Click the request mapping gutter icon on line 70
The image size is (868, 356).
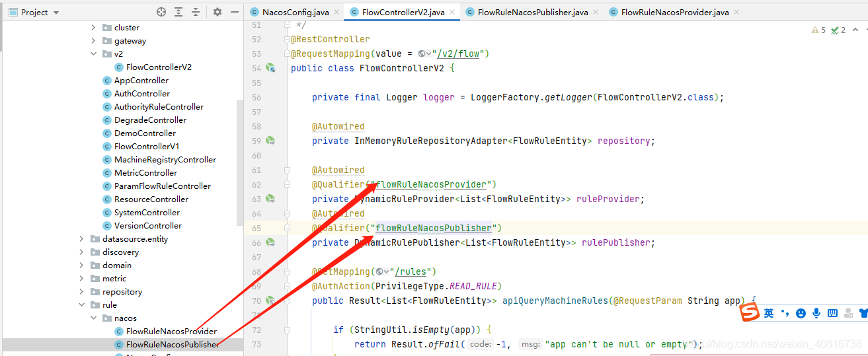270,301
